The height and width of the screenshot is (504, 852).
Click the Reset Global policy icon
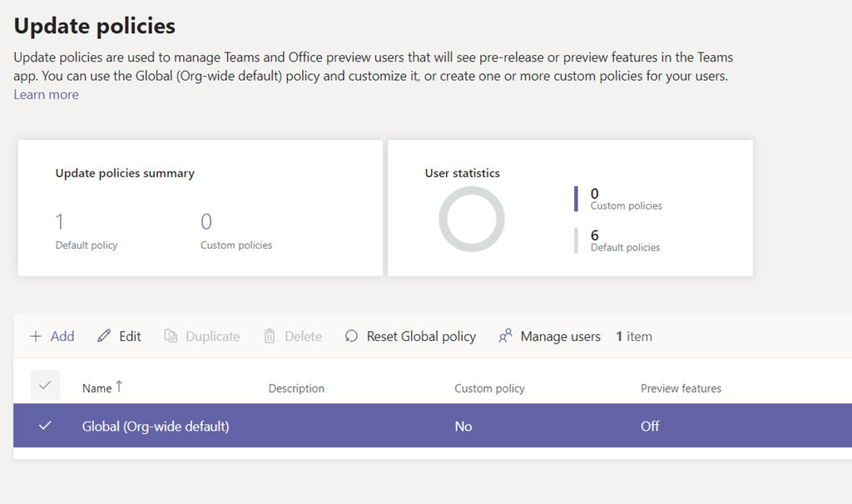[351, 337]
